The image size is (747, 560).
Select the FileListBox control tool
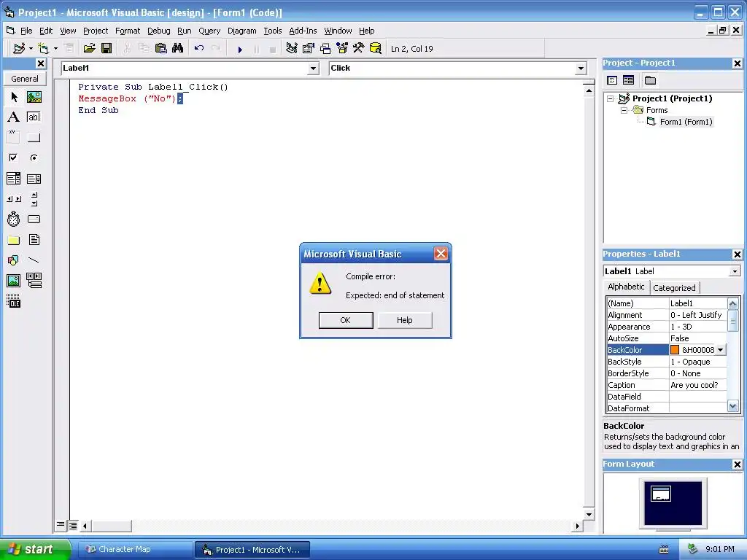[x=34, y=239]
